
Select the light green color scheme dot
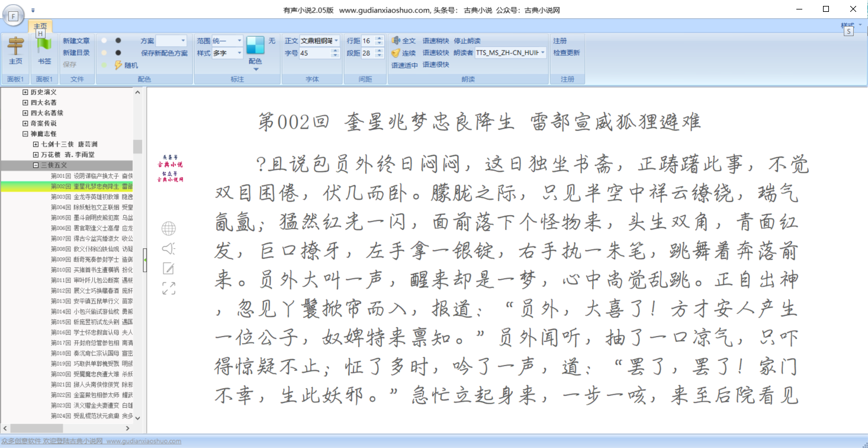coord(104,65)
